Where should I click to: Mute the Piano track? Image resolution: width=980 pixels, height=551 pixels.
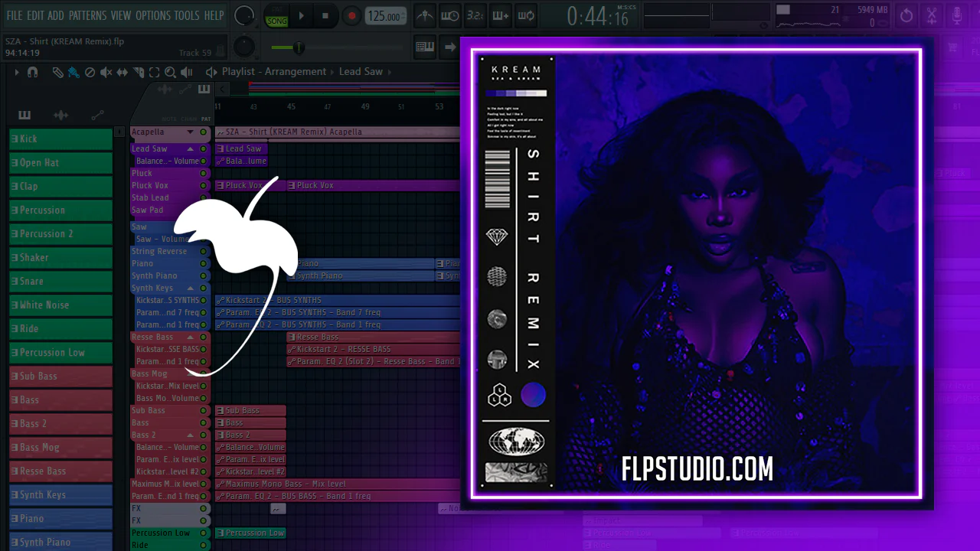pos(204,264)
